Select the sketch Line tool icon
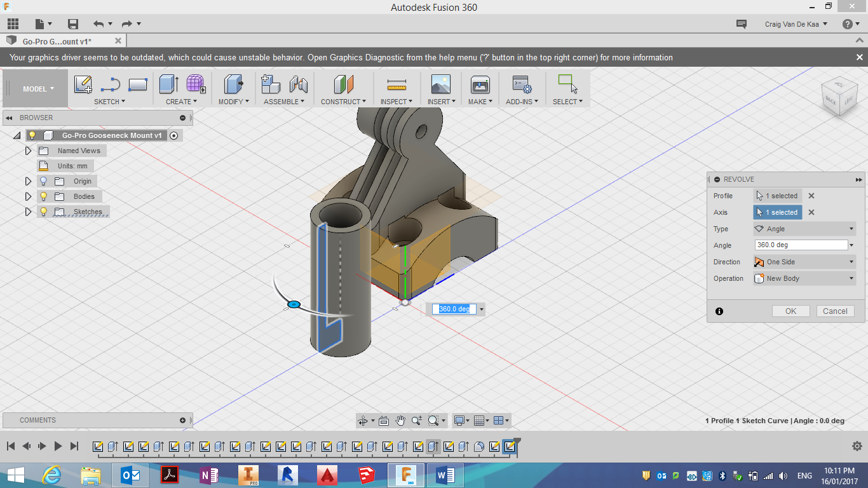868x488 pixels. click(x=111, y=84)
